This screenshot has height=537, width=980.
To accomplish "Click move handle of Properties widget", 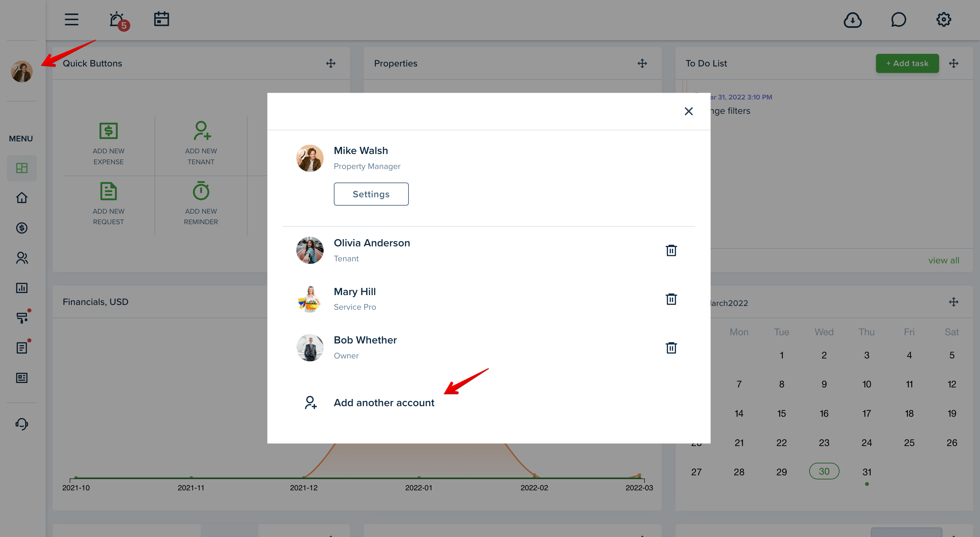I will [642, 63].
